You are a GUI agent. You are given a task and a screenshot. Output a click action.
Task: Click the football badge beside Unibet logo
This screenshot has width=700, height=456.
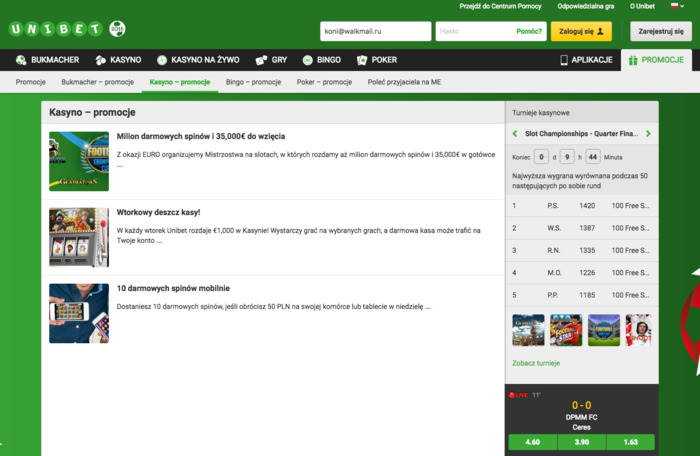coord(117,29)
